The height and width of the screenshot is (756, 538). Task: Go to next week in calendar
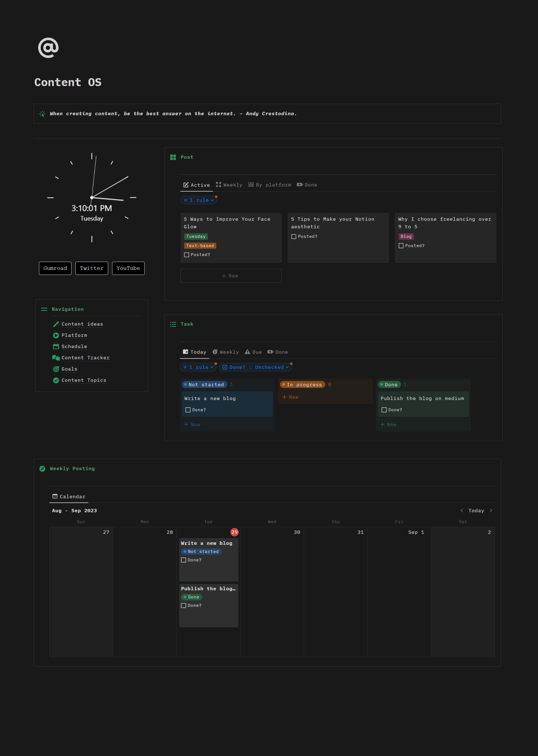[491, 511]
